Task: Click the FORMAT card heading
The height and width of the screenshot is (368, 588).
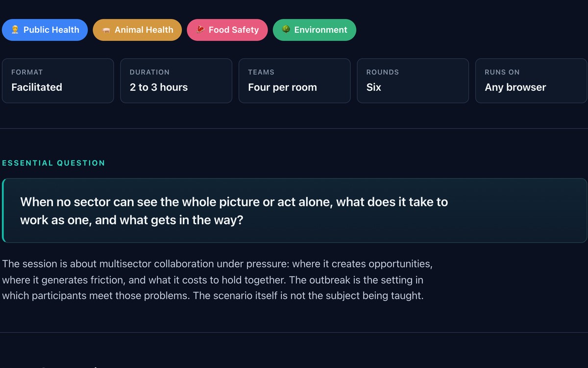Action: pyautogui.click(x=27, y=72)
